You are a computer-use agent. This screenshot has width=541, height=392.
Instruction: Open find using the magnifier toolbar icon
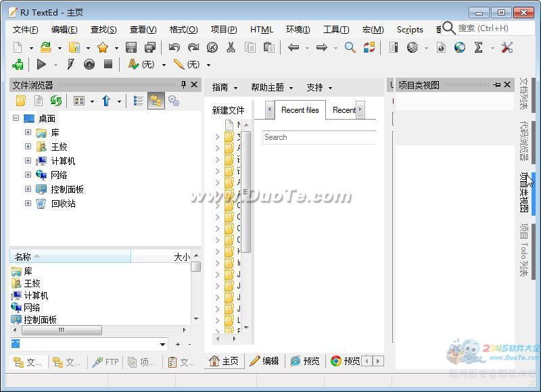click(x=350, y=47)
